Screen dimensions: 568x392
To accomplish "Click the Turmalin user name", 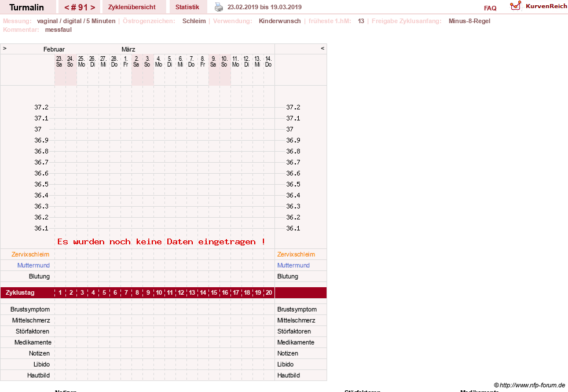I will click(27, 8).
